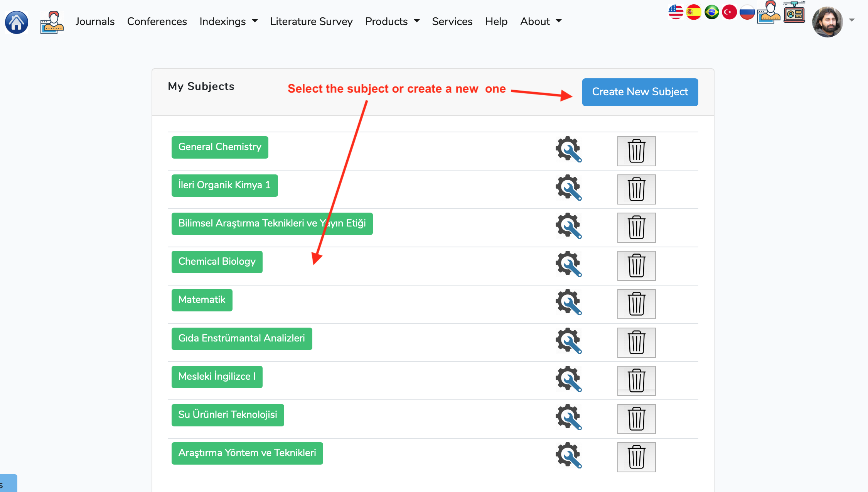This screenshot has height=492, width=868.
Task: Delete the Araştırma Yöntem ve Teknikleri subject
Action: point(636,457)
